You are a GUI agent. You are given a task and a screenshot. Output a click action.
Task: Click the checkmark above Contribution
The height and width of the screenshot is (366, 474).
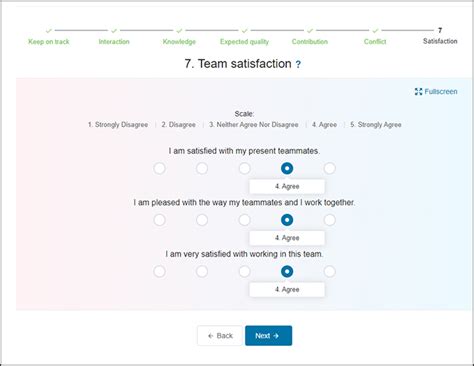310,31
